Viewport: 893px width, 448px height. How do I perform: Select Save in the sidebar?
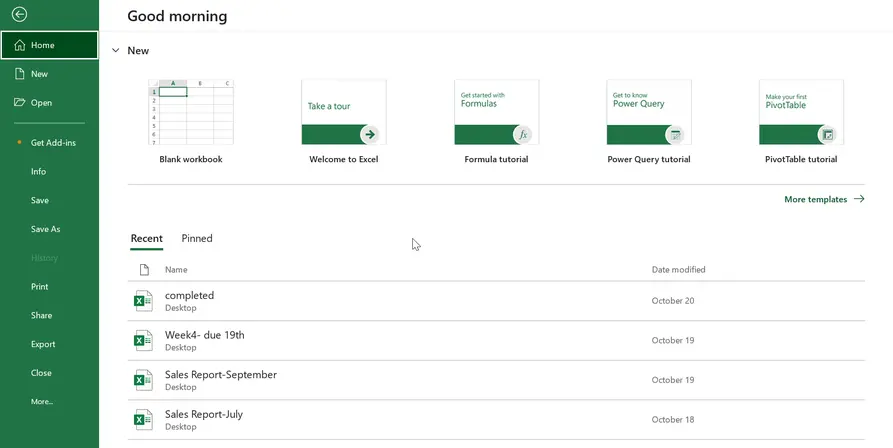pyautogui.click(x=40, y=200)
